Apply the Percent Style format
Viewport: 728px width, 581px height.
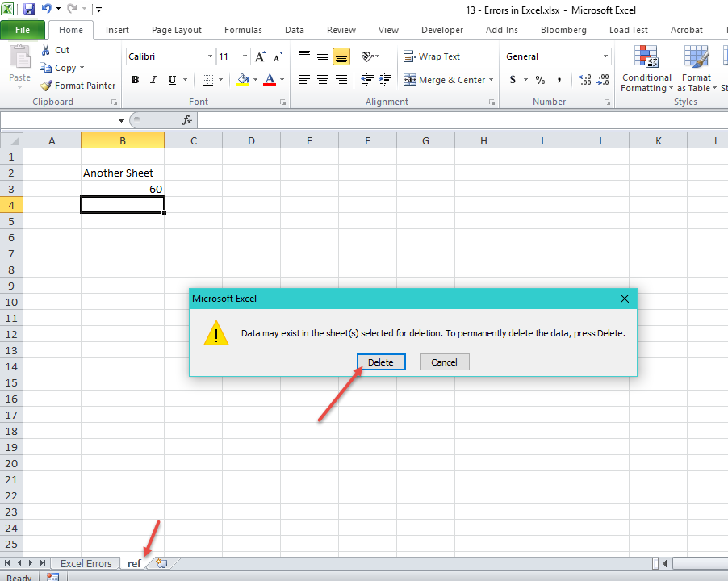(539, 79)
